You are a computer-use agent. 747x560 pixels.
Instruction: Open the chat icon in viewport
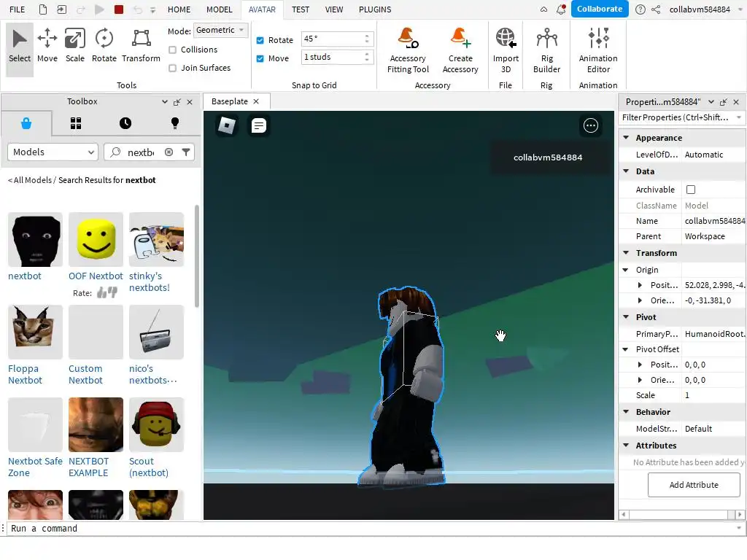(259, 125)
